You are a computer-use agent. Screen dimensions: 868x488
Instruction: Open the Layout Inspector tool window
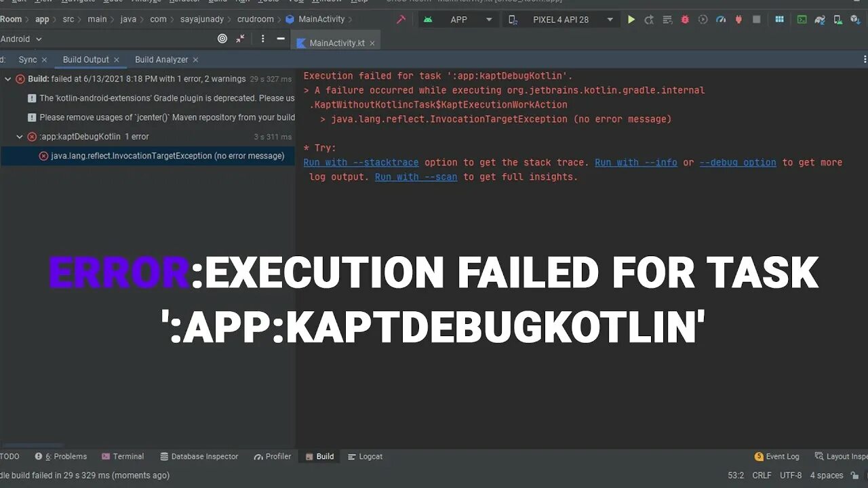841,457
